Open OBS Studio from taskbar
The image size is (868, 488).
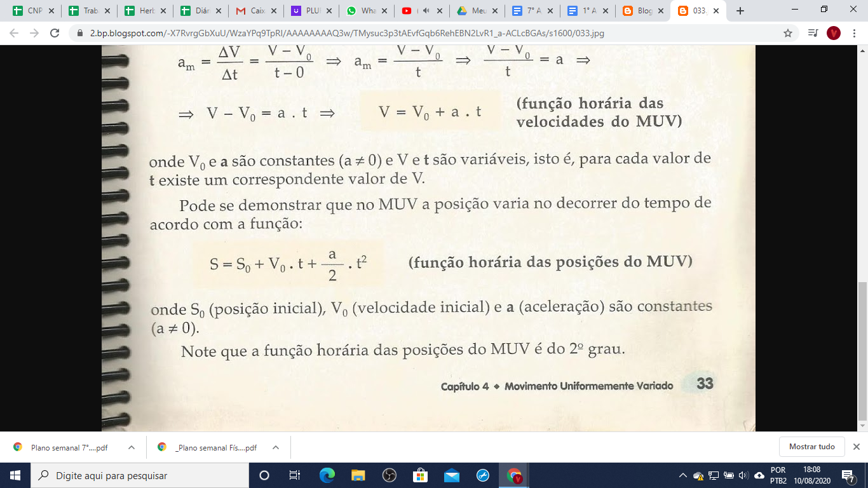tap(390, 475)
